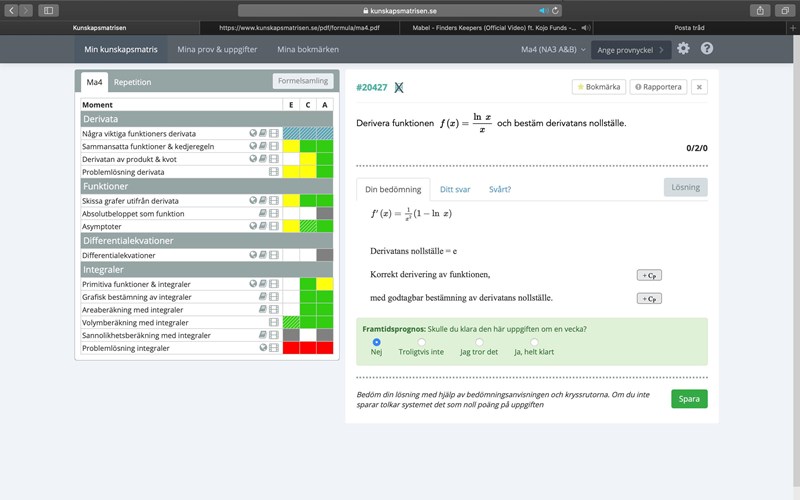Click the red A-level cell for Problemlösning integraler

tap(325, 348)
